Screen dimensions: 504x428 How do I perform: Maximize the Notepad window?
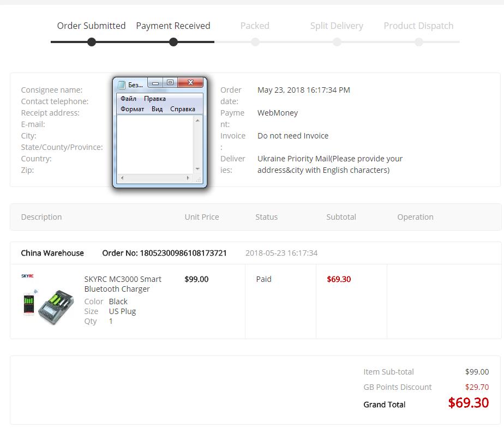point(170,83)
